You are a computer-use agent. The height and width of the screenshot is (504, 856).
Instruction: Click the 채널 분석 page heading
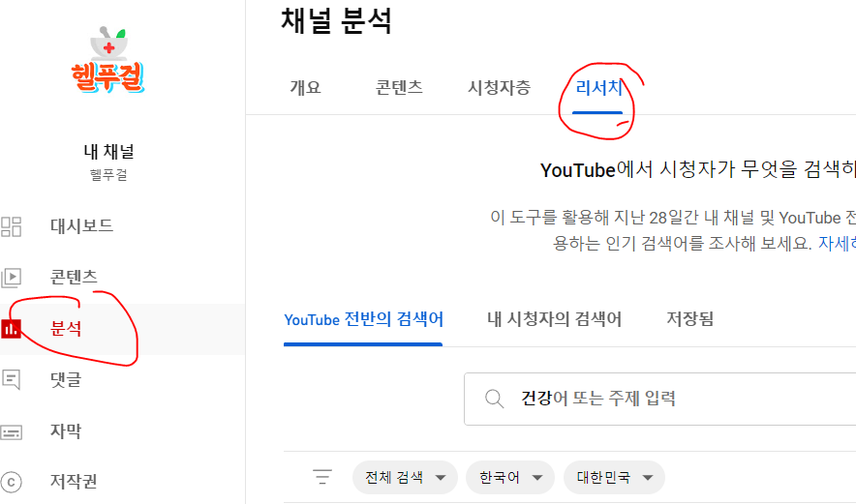click(x=336, y=22)
